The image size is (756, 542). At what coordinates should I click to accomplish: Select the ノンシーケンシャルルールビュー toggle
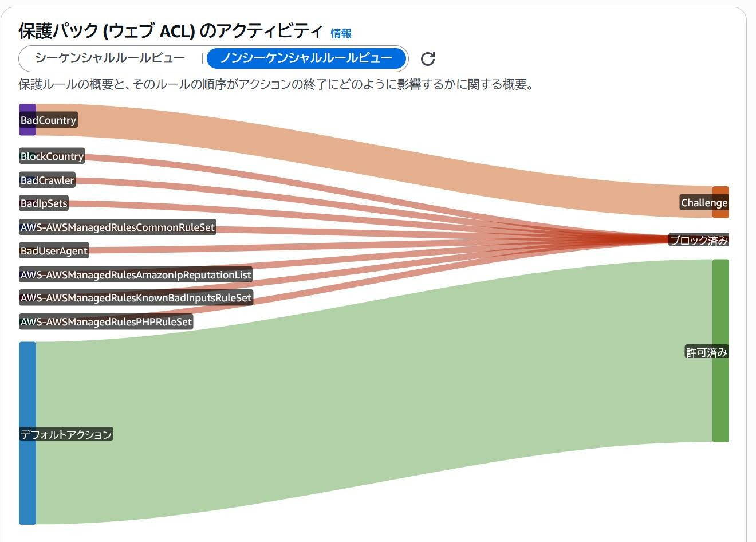point(306,58)
